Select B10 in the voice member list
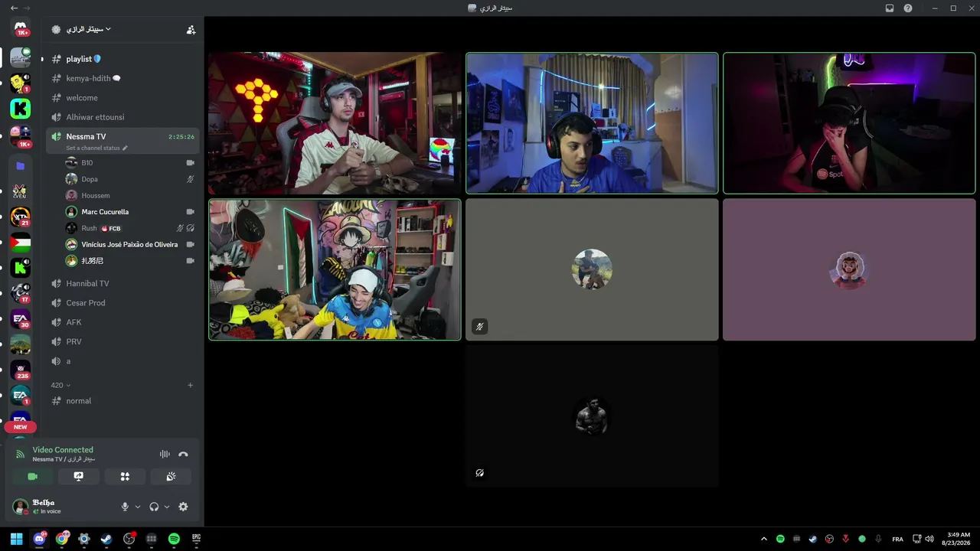Screen dimensions: 980x551 (x=130, y=163)
